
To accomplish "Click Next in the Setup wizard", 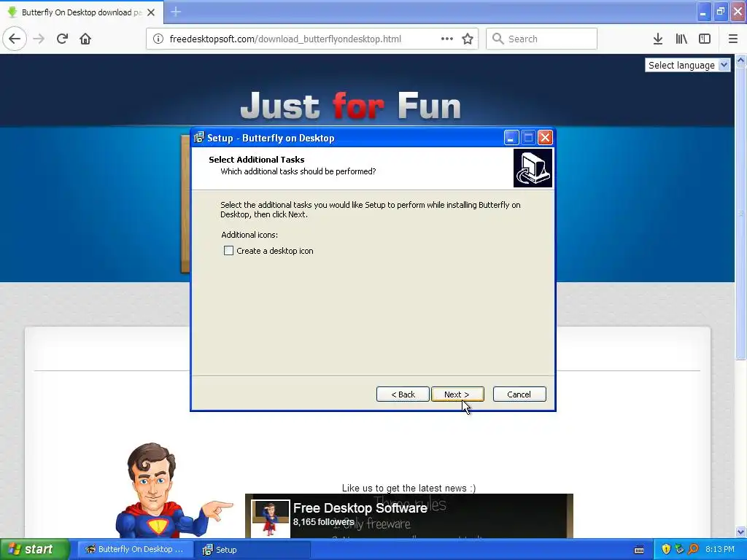I will click(457, 394).
